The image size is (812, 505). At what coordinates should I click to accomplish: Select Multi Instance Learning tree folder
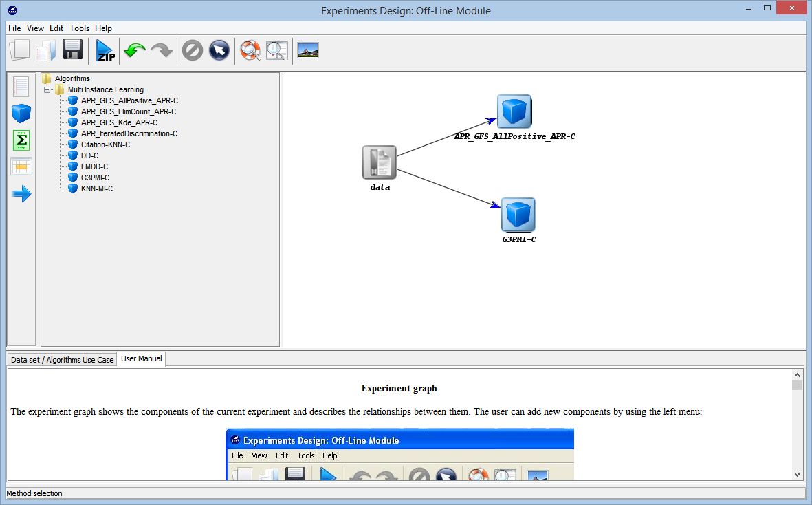[106, 89]
